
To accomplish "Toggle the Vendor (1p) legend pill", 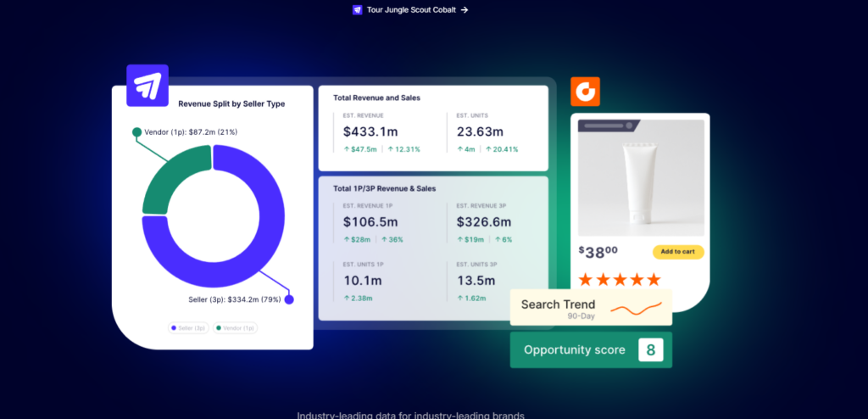I will coord(235,327).
